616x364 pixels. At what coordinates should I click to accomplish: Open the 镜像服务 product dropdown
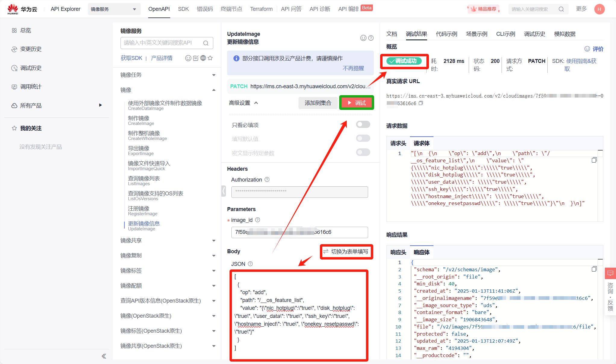point(114,9)
